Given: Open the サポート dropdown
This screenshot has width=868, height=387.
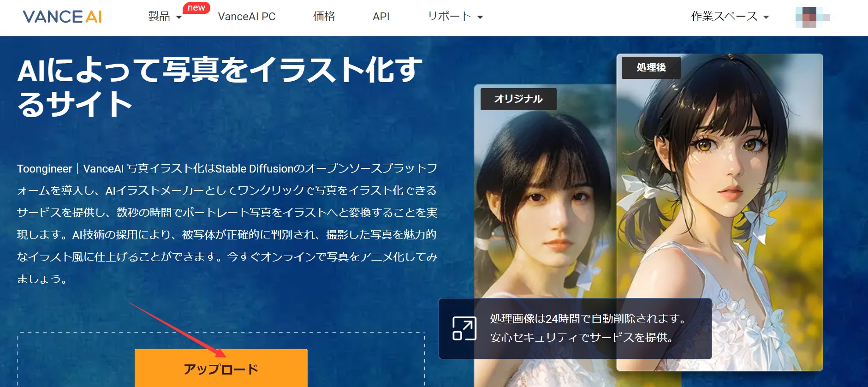Looking at the screenshot, I should coord(454,17).
